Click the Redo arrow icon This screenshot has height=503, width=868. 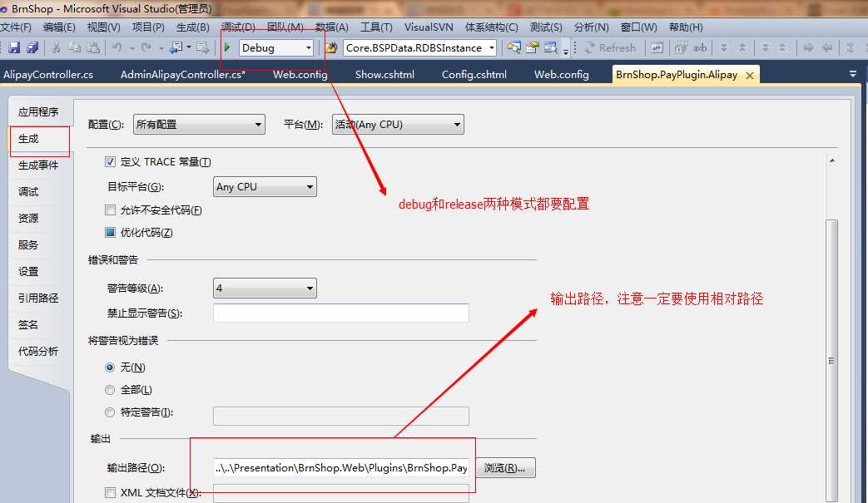(x=146, y=47)
